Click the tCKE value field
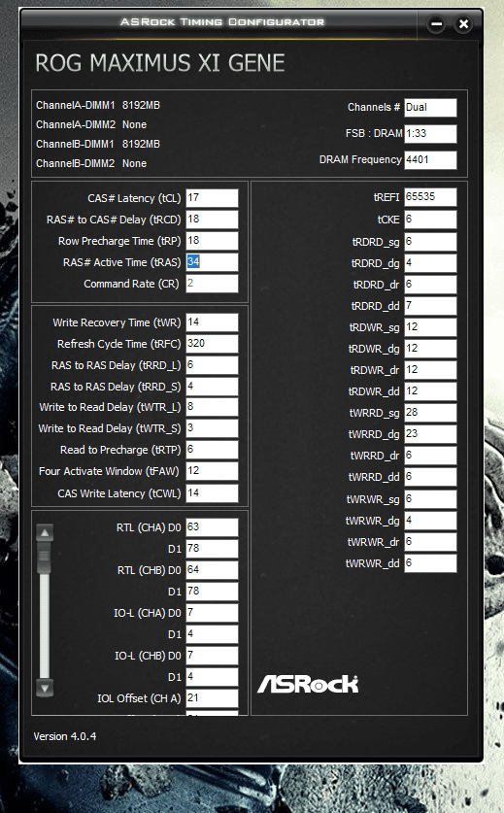Viewport: 504px width, 813px height. click(x=430, y=220)
